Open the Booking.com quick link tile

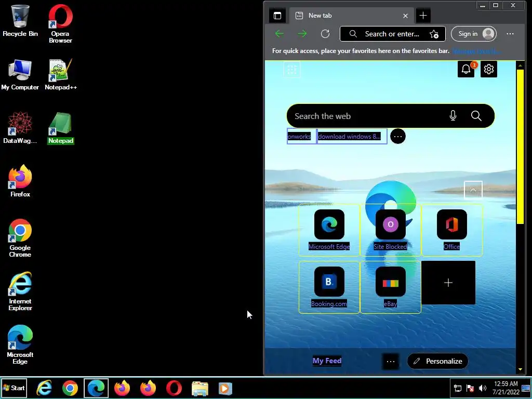[329, 287]
